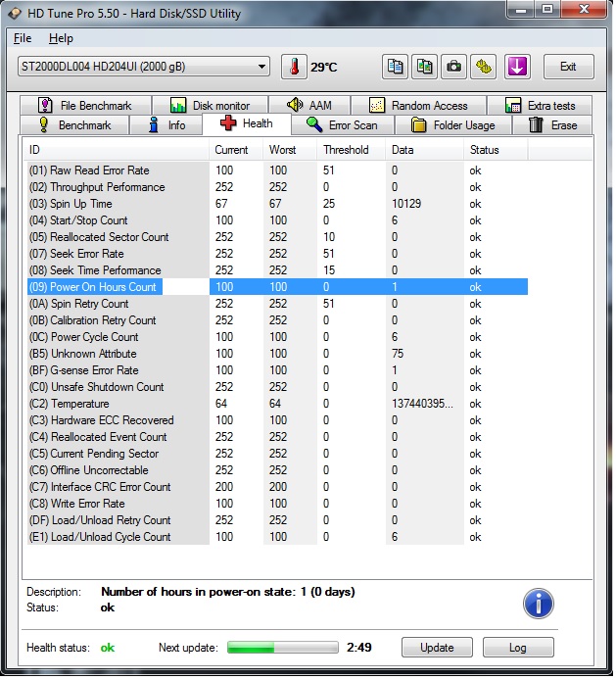Image resolution: width=616 pixels, height=680 pixels.
Task: Click the purple down-arrow save icon
Action: [516, 67]
